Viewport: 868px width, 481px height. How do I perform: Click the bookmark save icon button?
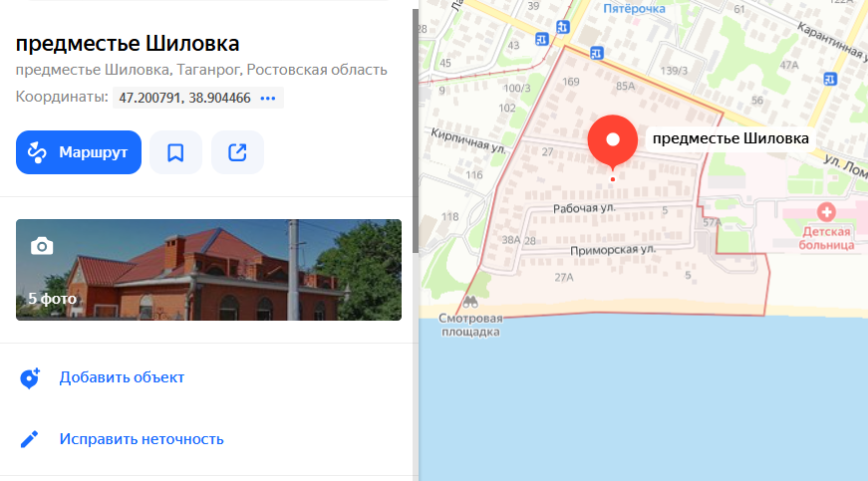pos(175,152)
